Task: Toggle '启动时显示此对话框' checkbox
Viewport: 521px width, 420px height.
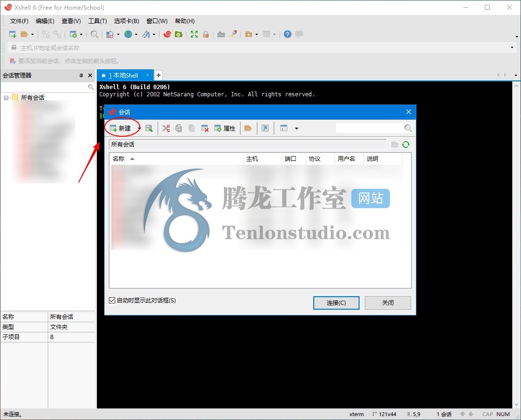Action: [112, 301]
